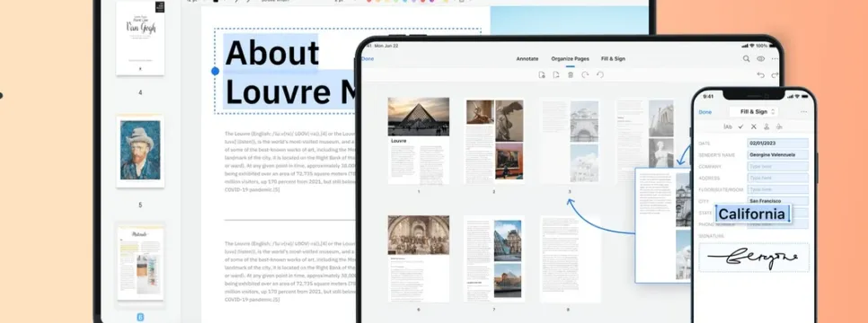
Task: Tap the signature box on the phone
Action: [x=753, y=258]
